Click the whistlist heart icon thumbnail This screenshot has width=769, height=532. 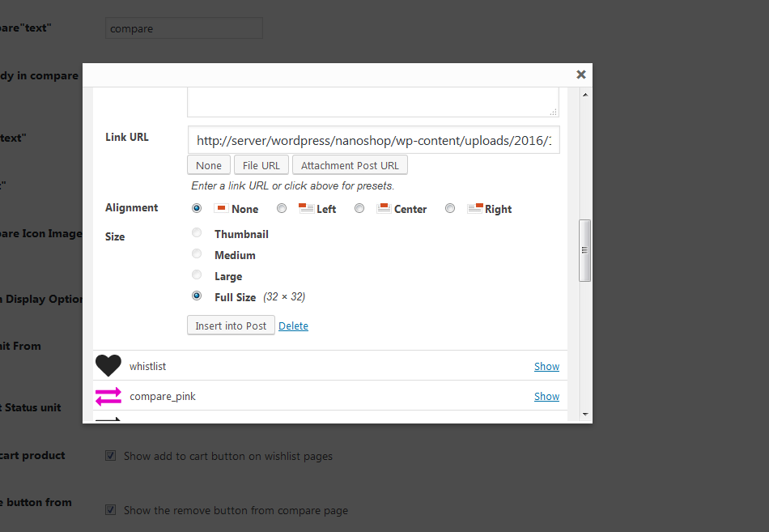click(108, 366)
